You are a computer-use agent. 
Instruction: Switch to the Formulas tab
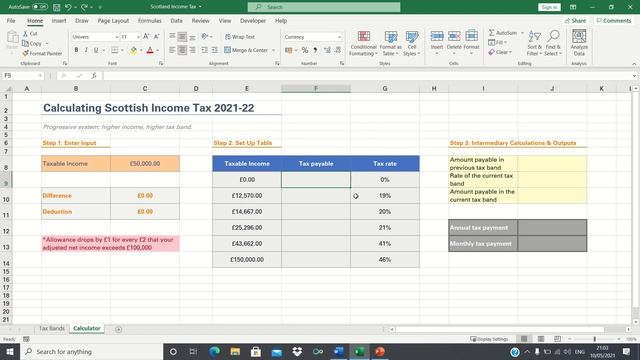click(149, 20)
